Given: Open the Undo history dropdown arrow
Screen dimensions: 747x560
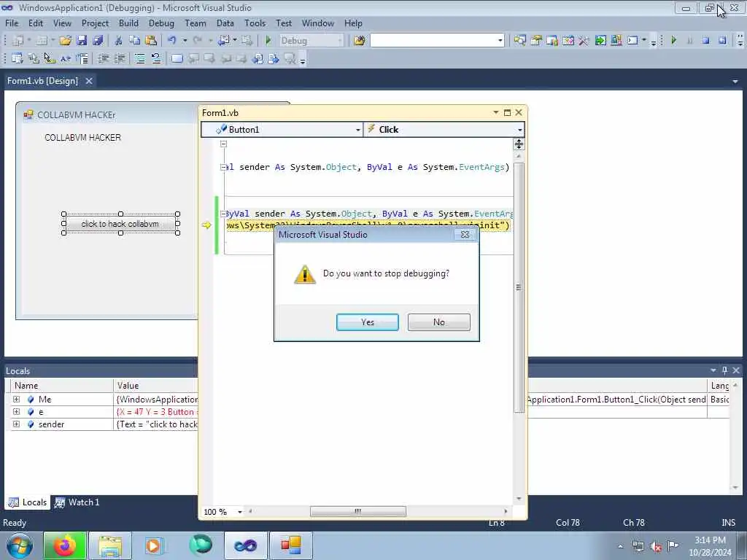Looking at the screenshot, I should tap(185, 41).
